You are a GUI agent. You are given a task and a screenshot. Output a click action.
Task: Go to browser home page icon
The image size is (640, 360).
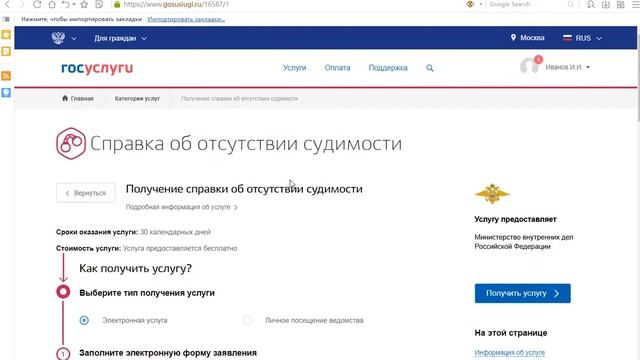coord(52,4)
